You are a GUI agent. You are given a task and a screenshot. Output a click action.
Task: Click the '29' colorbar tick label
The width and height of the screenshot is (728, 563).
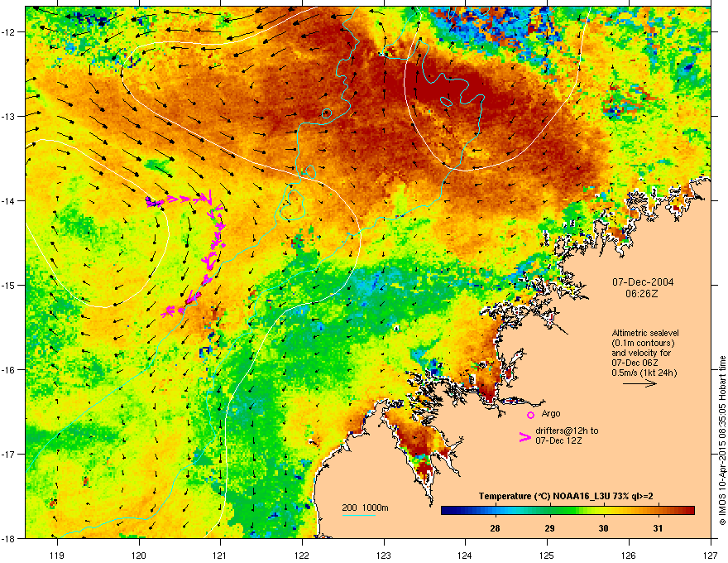549,528
